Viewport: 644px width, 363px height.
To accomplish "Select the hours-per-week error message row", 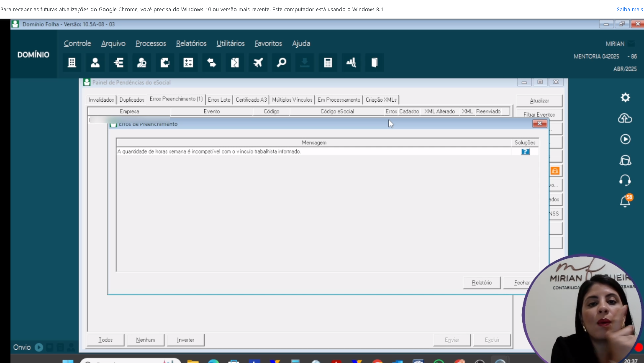I will 314,151.
